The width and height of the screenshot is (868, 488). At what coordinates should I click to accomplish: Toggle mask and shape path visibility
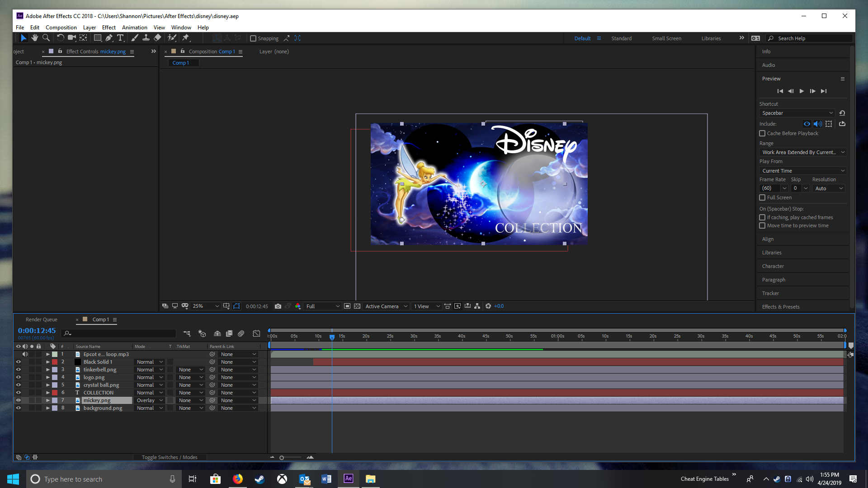236,306
